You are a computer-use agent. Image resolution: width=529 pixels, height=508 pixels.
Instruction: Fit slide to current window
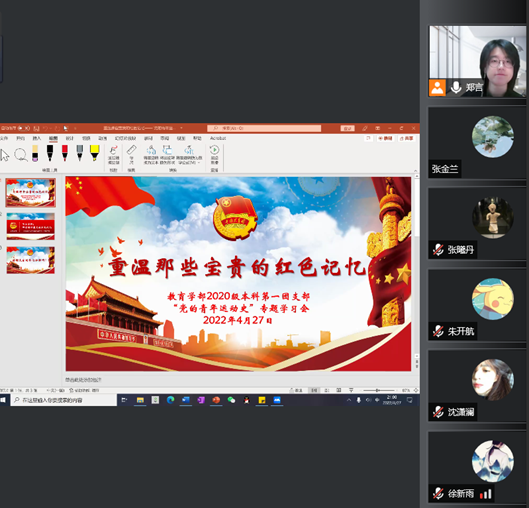(x=416, y=390)
